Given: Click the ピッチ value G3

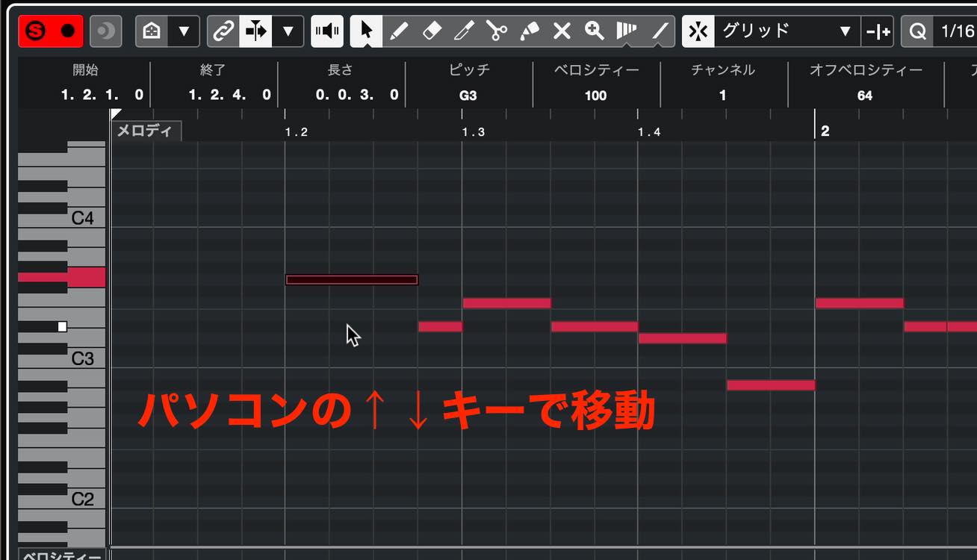Looking at the screenshot, I should [468, 96].
